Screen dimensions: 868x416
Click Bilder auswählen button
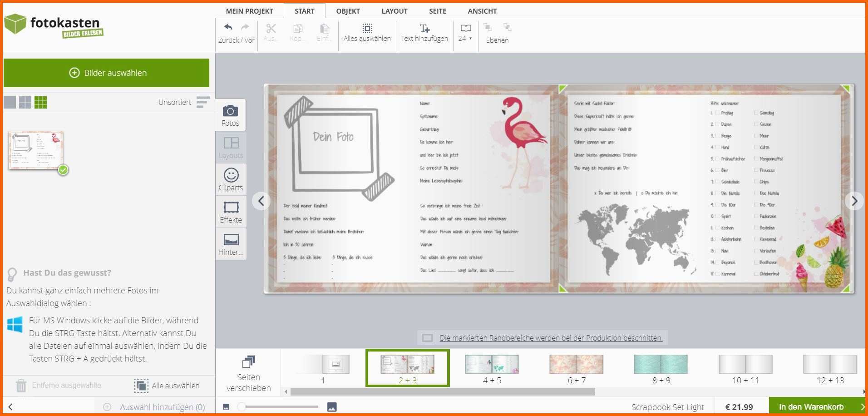106,73
